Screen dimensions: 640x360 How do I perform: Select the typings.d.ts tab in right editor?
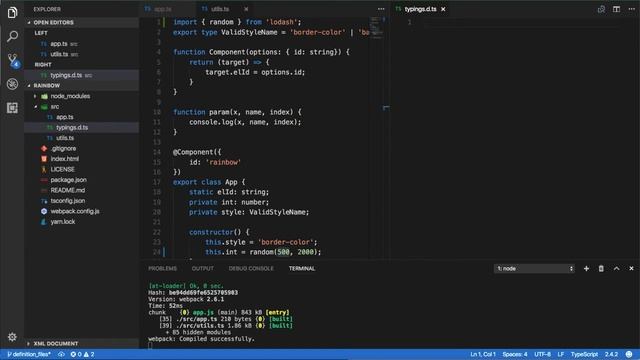pos(420,9)
